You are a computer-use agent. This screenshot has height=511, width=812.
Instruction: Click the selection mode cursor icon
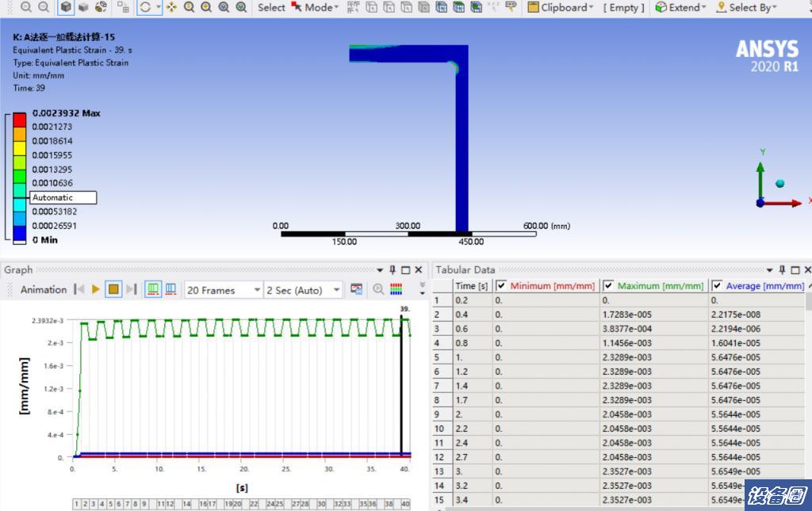click(297, 6)
